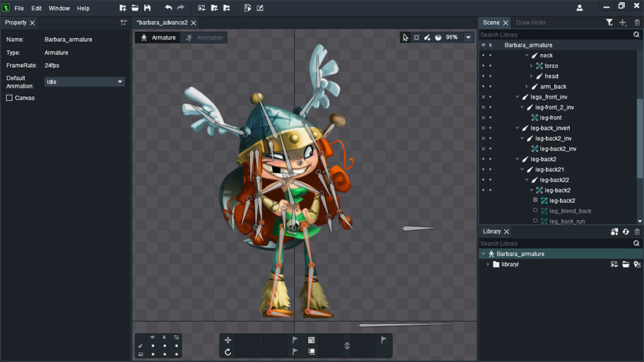The height and width of the screenshot is (362, 644).
Task: Click the move/translate icon in the transform bar
Action: [x=228, y=340]
